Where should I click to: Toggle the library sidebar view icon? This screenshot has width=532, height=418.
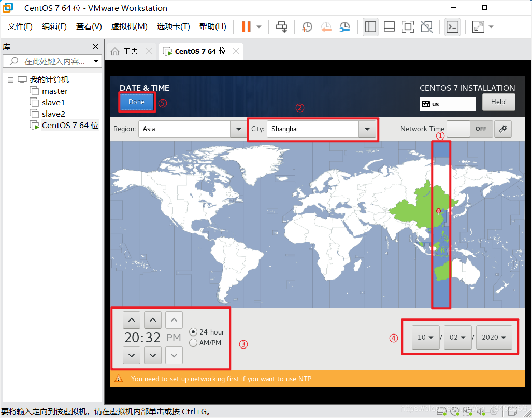point(370,26)
